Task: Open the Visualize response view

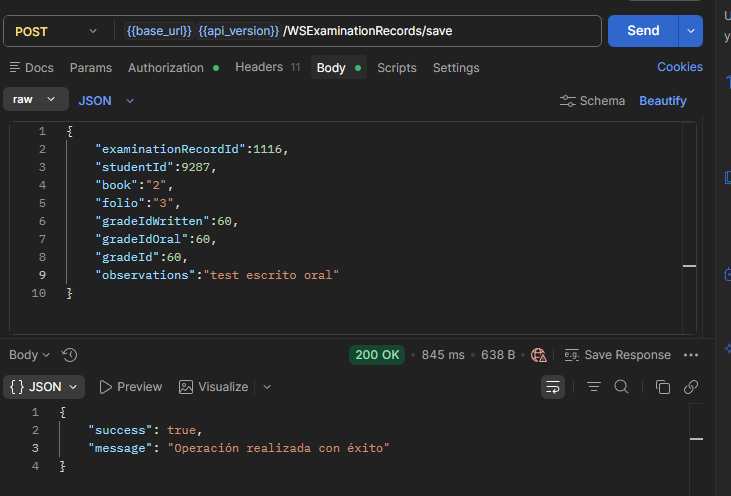Action: [x=214, y=387]
